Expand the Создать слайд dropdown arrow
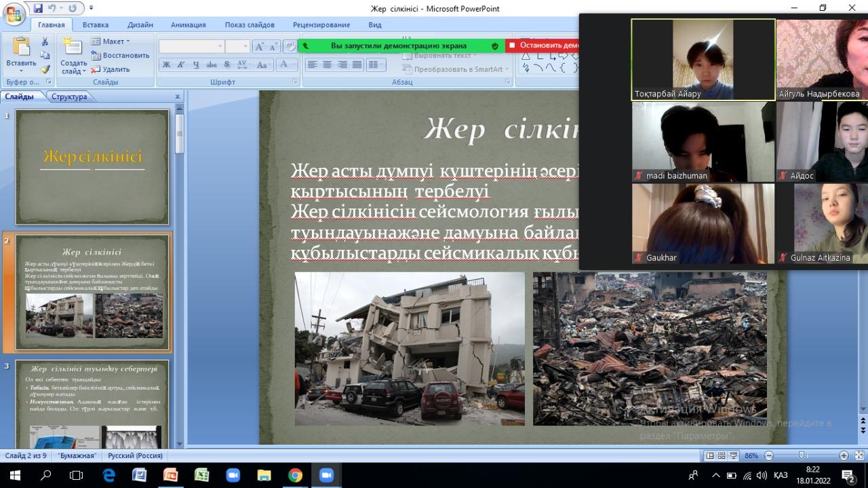Image resolution: width=868 pixels, height=488 pixels. point(83,71)
